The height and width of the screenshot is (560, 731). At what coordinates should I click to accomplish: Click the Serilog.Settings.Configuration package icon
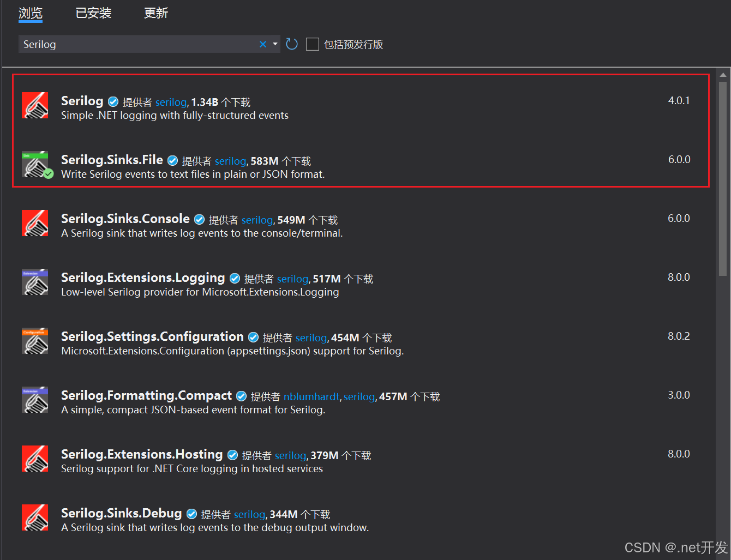coord(35,341)
